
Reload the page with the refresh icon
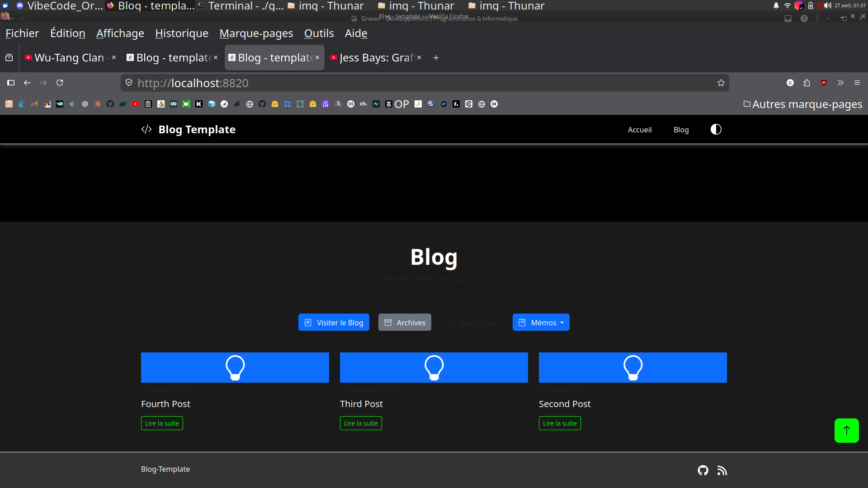coord(60,83)
